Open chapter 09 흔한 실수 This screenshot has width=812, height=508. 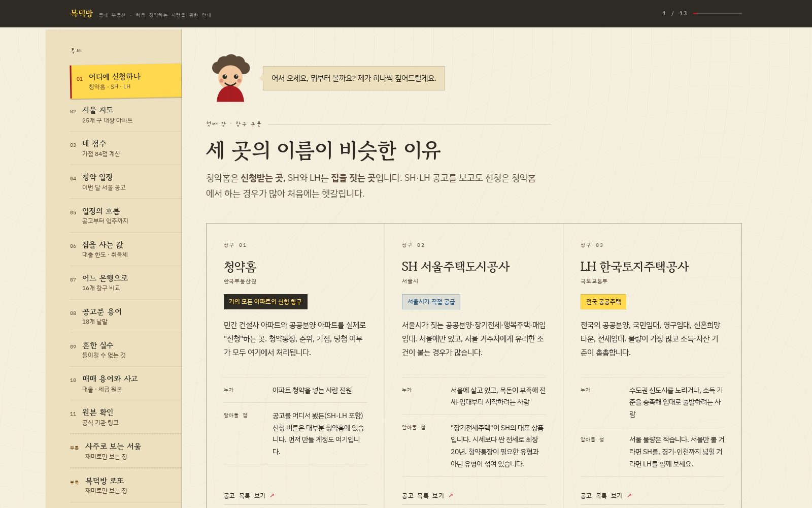tap(125, 350)
